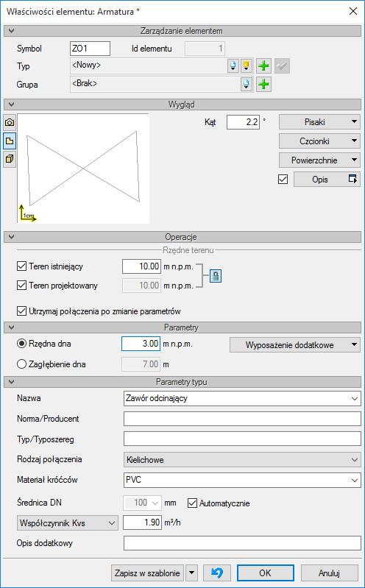
Task: Click Norma/Producent input field
Action: point(242,419)
